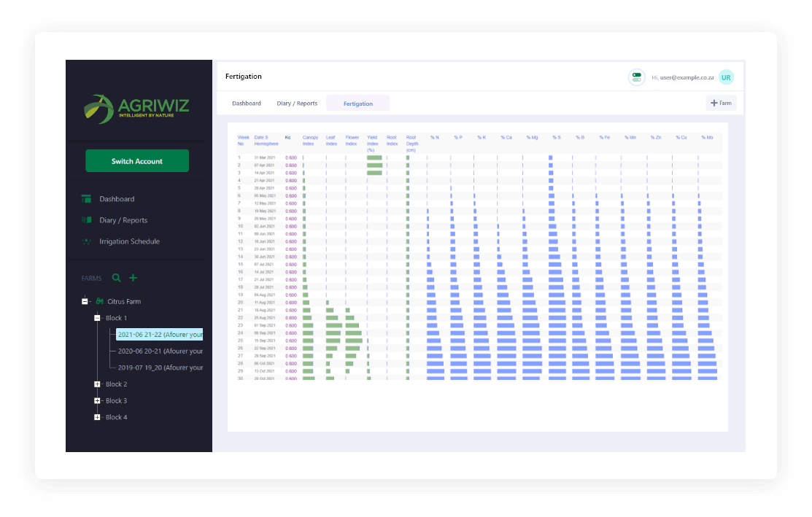
Task: Click the Citrus Farm tractor icon
Action: [99, 301]
